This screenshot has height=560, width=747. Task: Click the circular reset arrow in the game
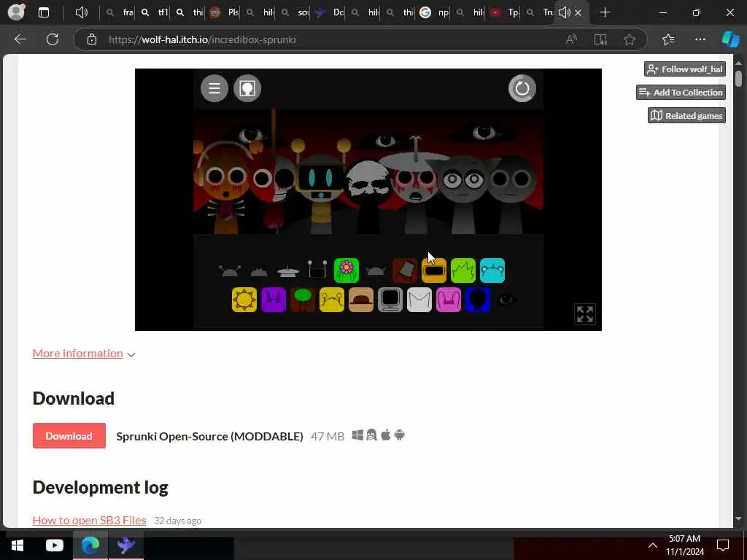(522, 88)
